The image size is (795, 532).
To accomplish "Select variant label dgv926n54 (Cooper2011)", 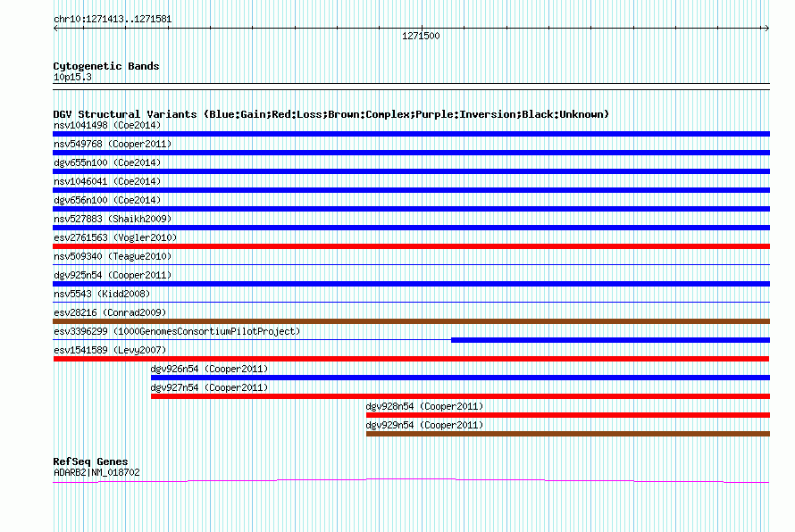I will (x=209, y=369).
